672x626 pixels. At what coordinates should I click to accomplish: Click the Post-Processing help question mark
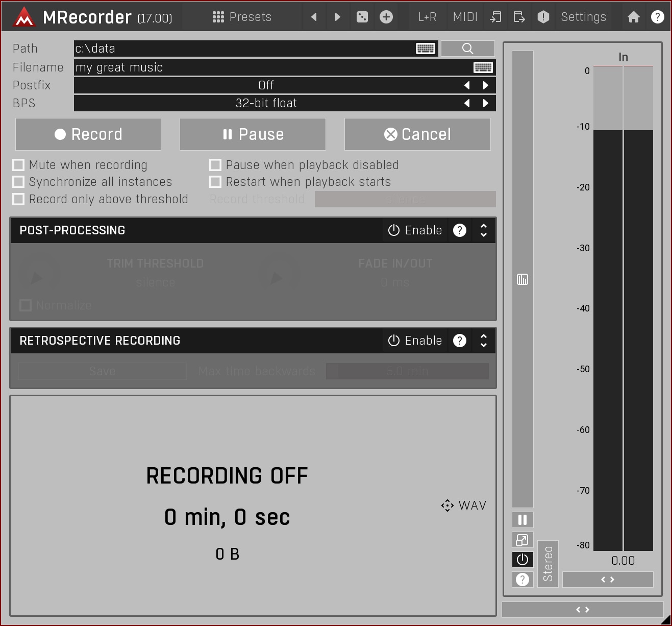[x=459, y=230]
